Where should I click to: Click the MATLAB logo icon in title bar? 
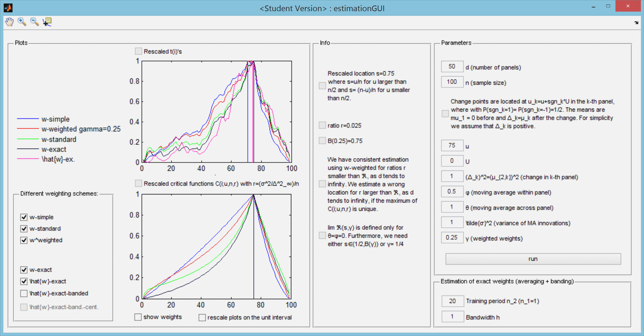8,8
